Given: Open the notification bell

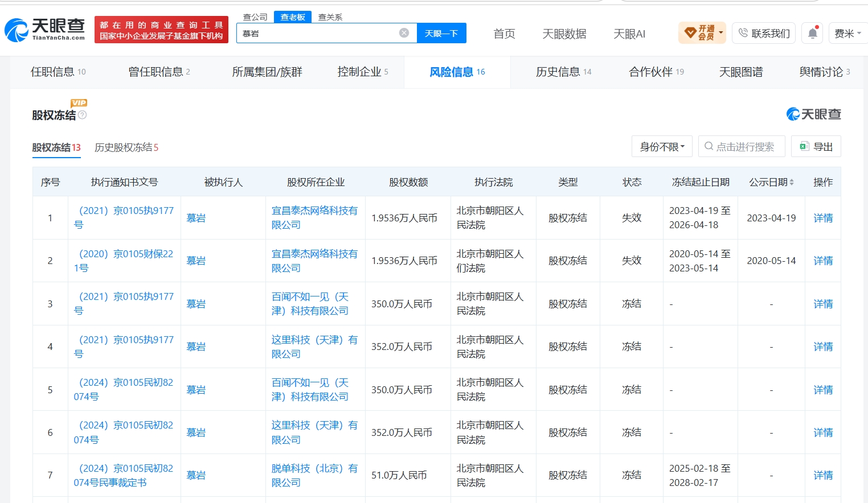Looking at the screenshot, I should (x=813, y=34).
